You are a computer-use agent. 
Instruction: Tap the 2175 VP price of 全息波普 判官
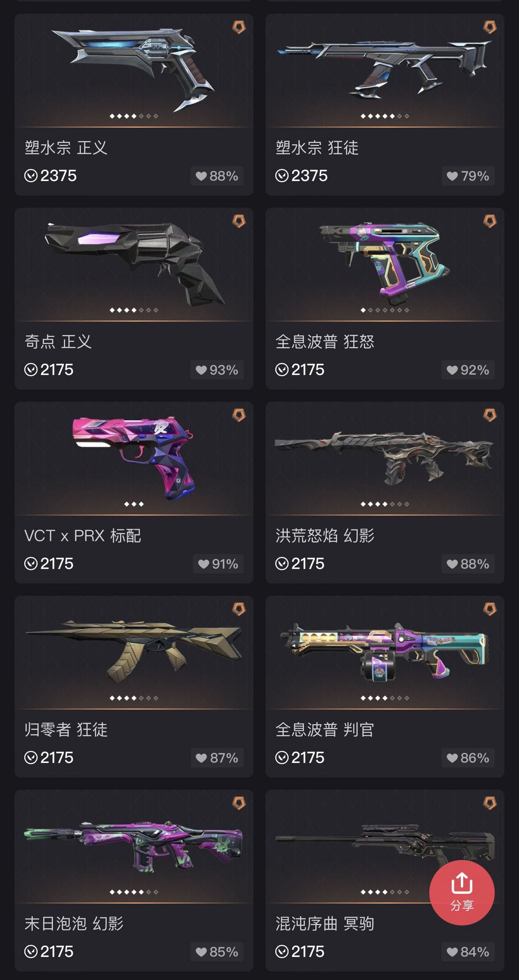coord(300,758)
